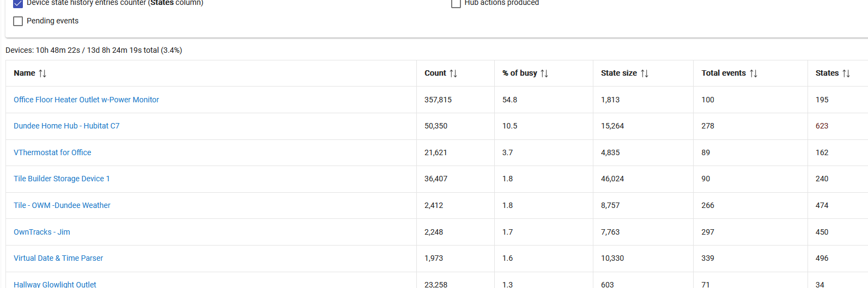868x288 pixels.
Task: Open Virtual Date & Time Parser
Action: click(x=58, y=258)
